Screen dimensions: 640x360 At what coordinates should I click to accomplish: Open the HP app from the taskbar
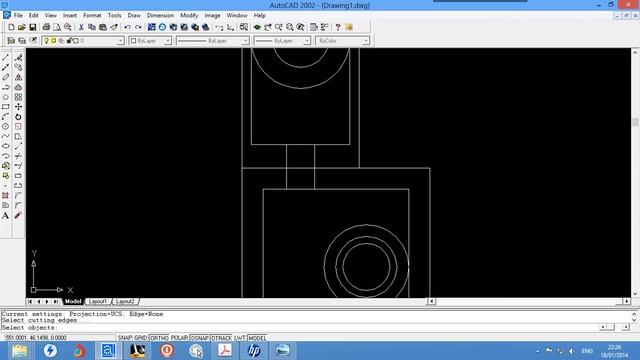(x=254, y=351)
